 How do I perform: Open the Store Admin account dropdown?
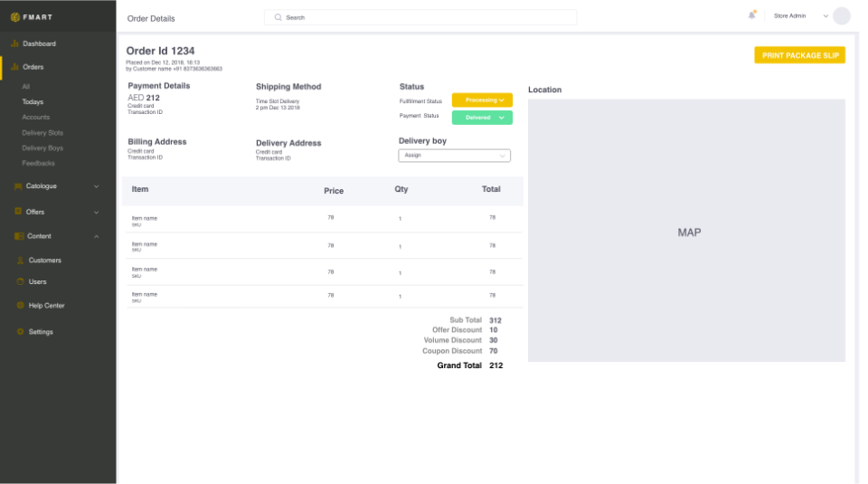click(825, 16)
